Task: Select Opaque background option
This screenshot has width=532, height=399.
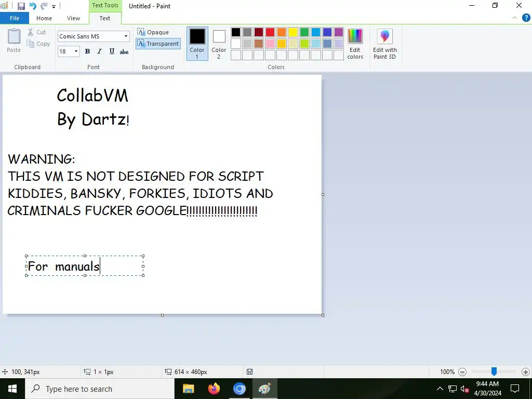Action: click(x=153, y=32)
